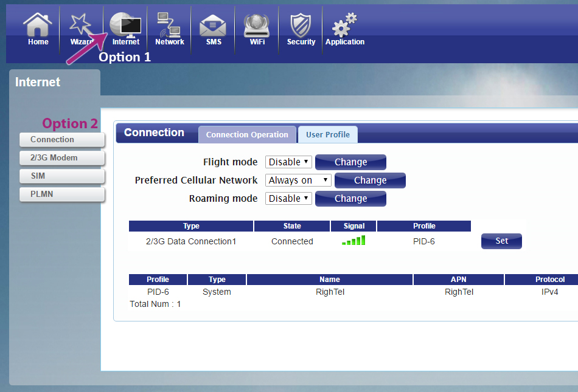The image size is (578, 392).
Task: Go to the WiFi settings icon
Action: (257, 29)
